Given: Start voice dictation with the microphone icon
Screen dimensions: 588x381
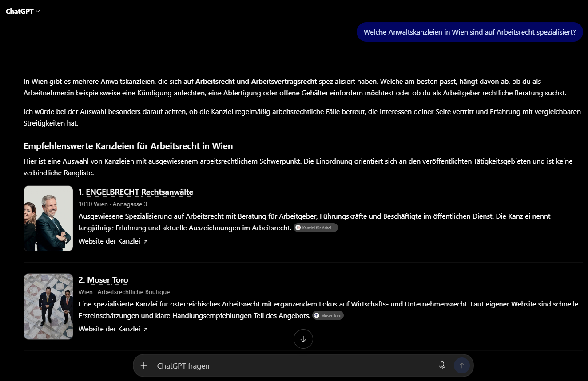Looking at the screenshot, I should (442, 365).
